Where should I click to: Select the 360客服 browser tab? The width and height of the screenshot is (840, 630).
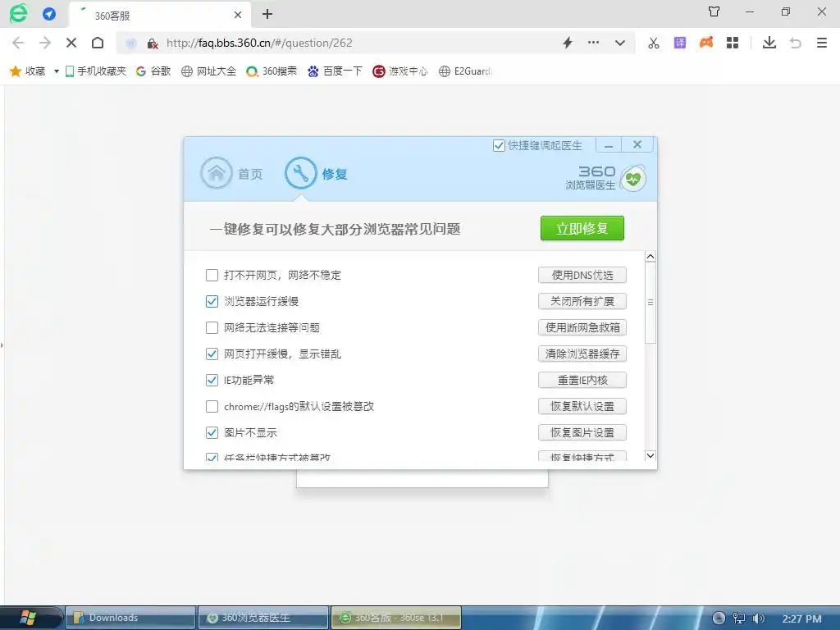160,15
